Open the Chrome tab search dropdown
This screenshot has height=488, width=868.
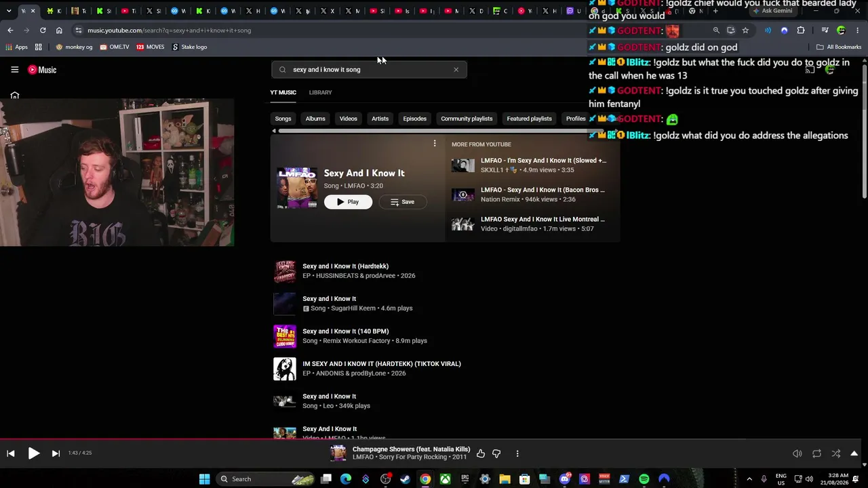pos(9,11)
